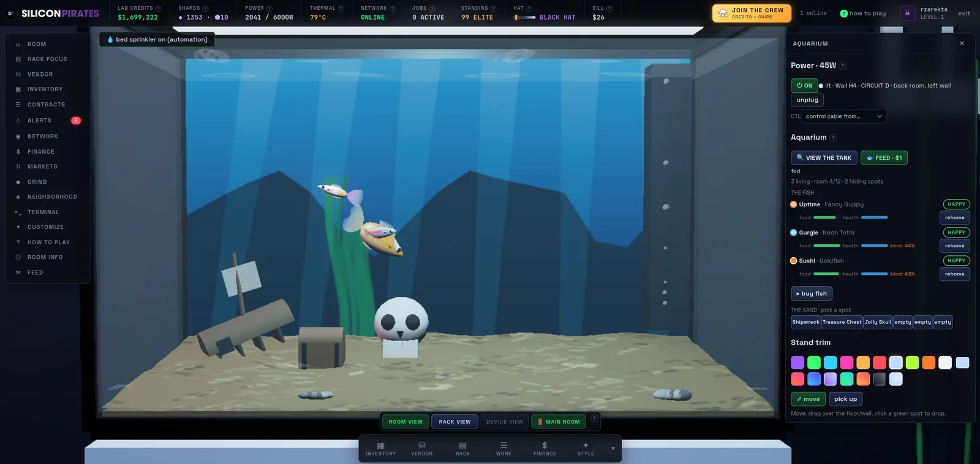Click the help icon beside Power 45W

coord(842,66)
